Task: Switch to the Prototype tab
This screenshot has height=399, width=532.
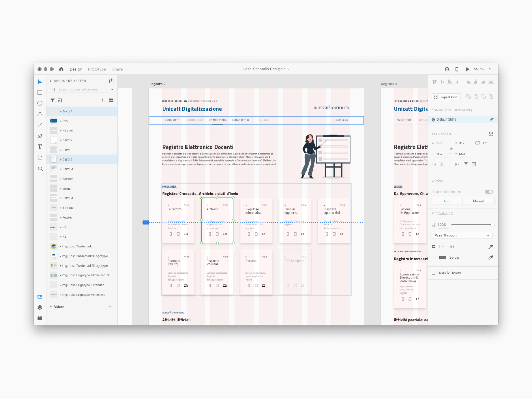Action: pyautogui.click(x=97, y=69)
